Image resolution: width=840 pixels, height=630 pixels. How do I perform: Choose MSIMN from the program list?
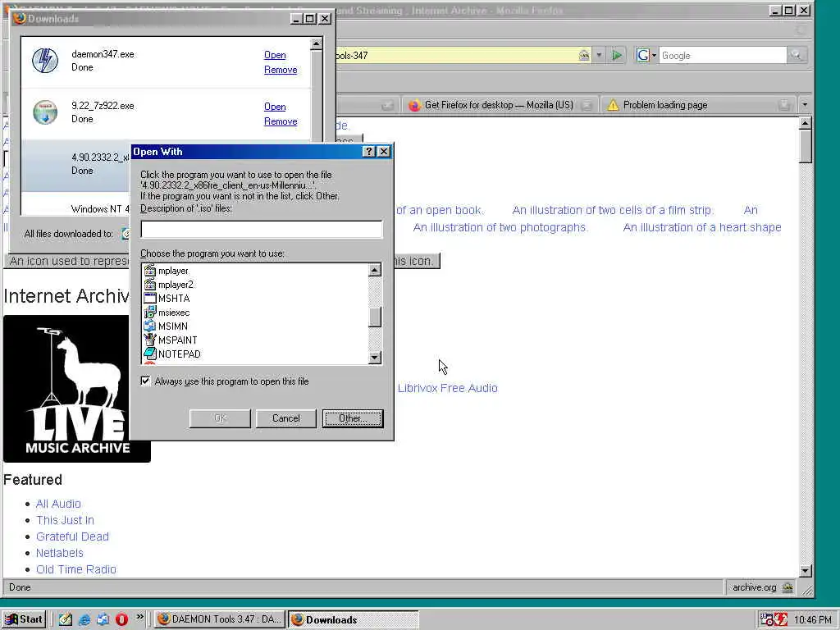point(172,326)
